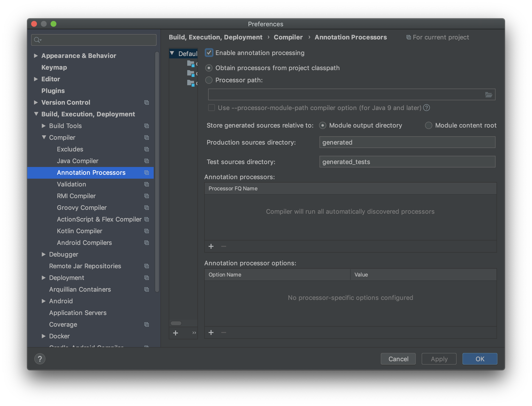
Task: Click the project-level icon beside Deployment
Action: tap(147, 278)
